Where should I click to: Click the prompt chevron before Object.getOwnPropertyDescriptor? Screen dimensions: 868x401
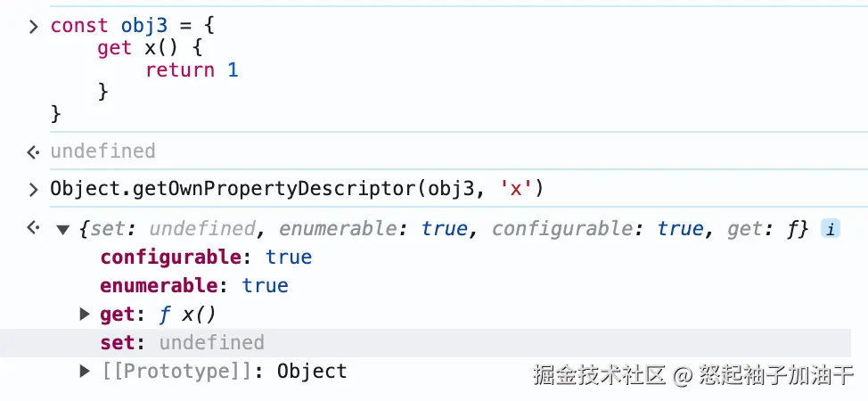[x=34, y=190]
